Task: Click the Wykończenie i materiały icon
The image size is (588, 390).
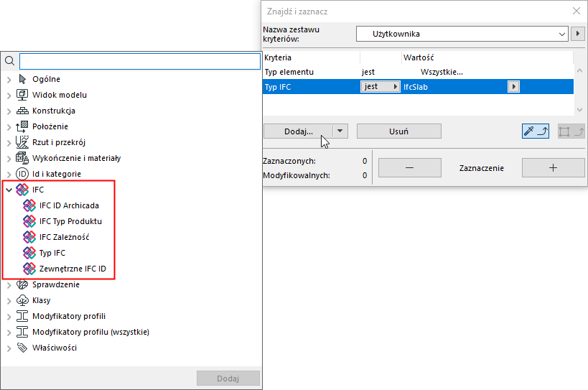Action: (22, 158)
